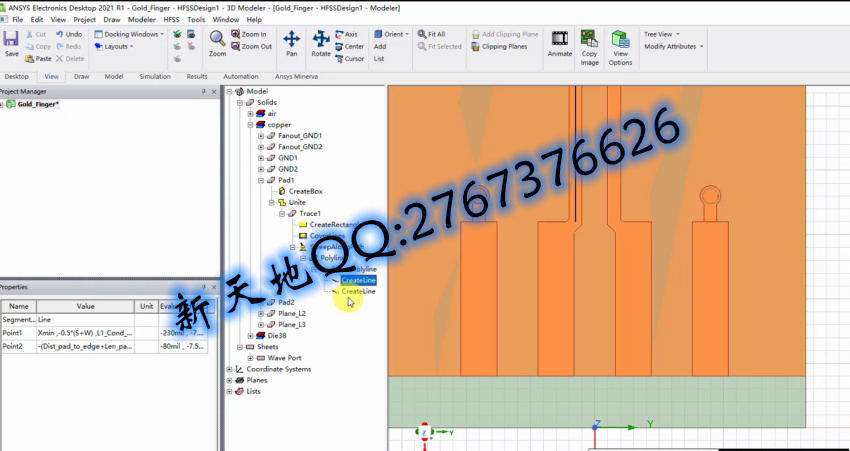Activate the Pan tool
This screenshot has width=850, height=451.
(x=291, y=43)
